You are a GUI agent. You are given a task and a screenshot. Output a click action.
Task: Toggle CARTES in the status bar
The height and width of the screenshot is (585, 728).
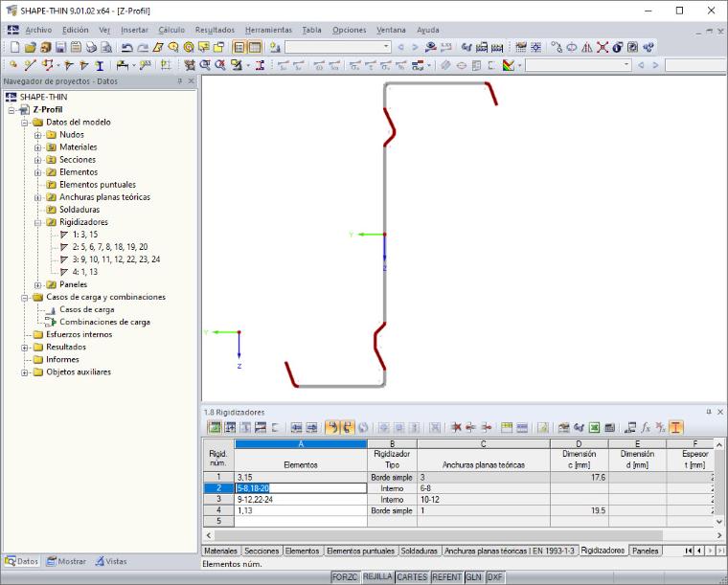point(412,577)
